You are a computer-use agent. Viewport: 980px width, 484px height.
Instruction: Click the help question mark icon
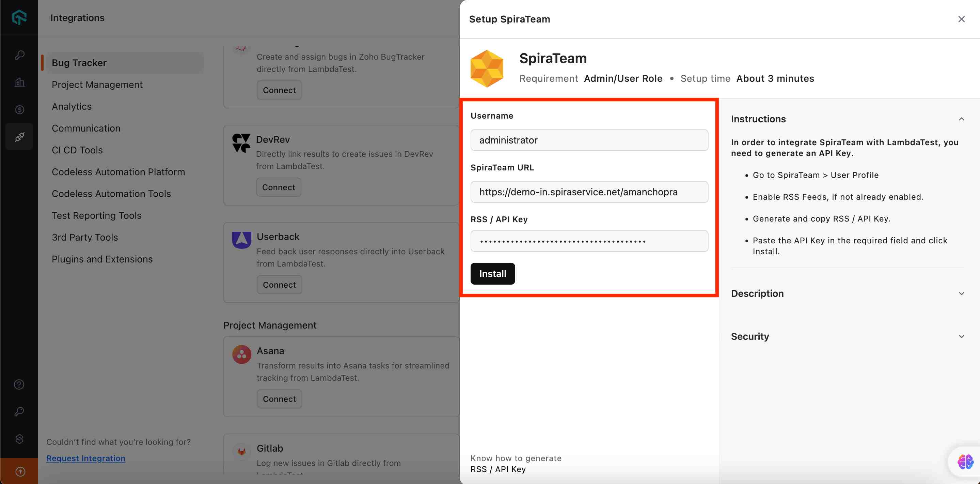[x=19, y=384]
